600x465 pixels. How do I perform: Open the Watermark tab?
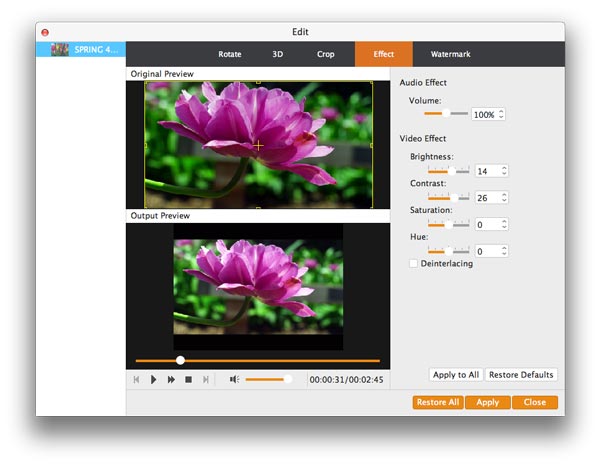coord(450,54)
